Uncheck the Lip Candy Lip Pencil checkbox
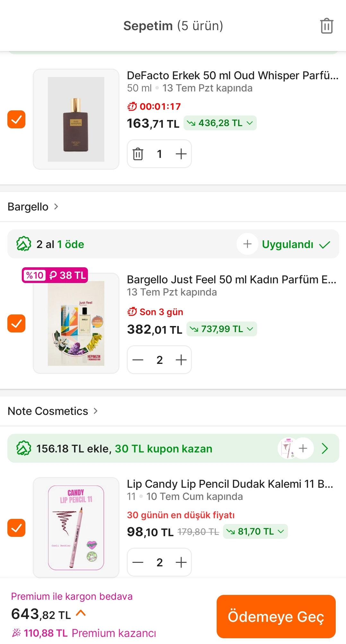 tap(16, 528)
